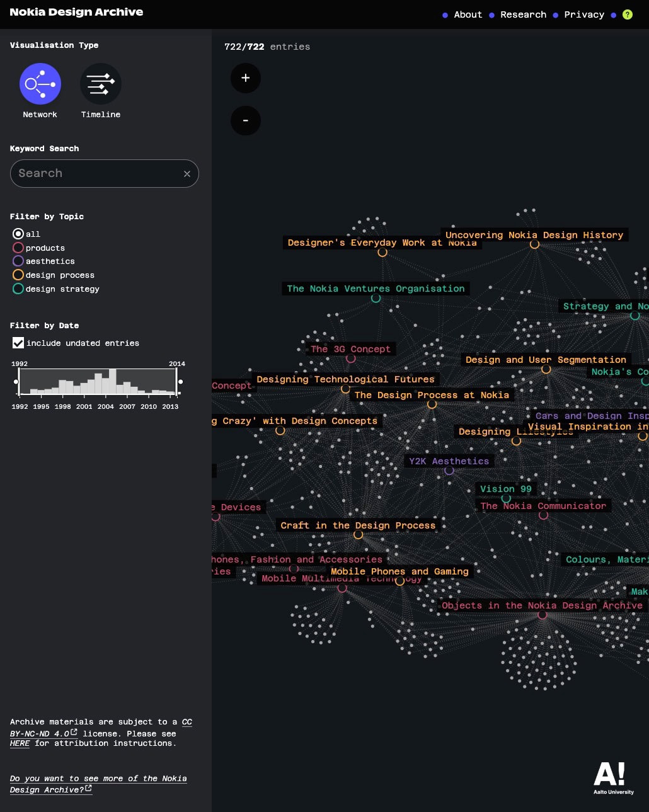Filter by the 'aesthetics' topic
The height and width of the screenshot is (812, 649).
click(x=18, y=261)
